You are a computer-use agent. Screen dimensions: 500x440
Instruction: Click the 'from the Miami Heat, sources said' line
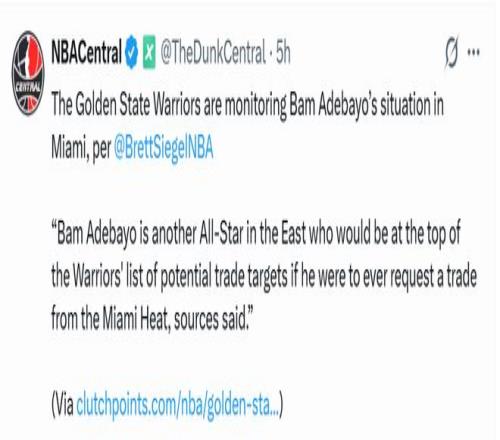150,319
